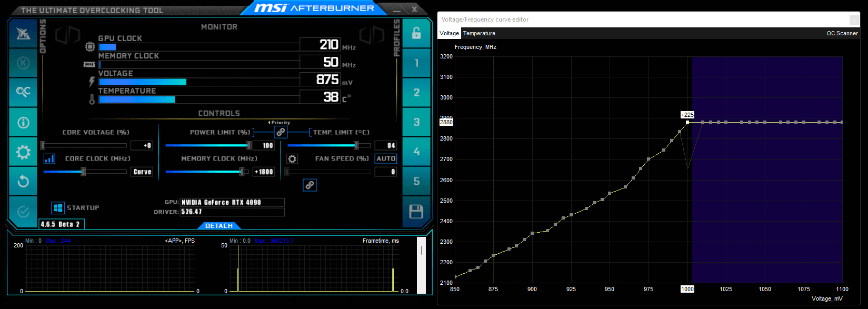The height and width of the screenshot is (309, 868).
Task: Click the memory module icon next to Memory Clock
Action: (x=89, y=64)
